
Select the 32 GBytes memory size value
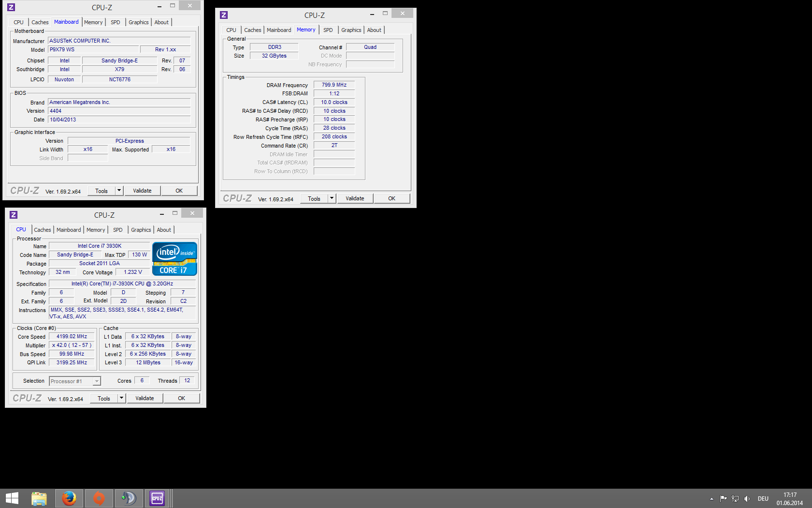274,56
